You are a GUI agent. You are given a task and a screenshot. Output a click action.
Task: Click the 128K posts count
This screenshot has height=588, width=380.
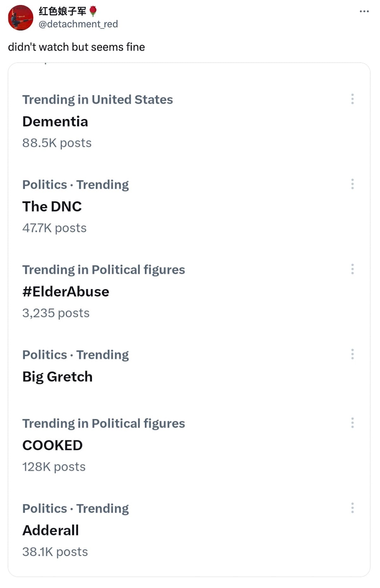click(x=54, y=467)
